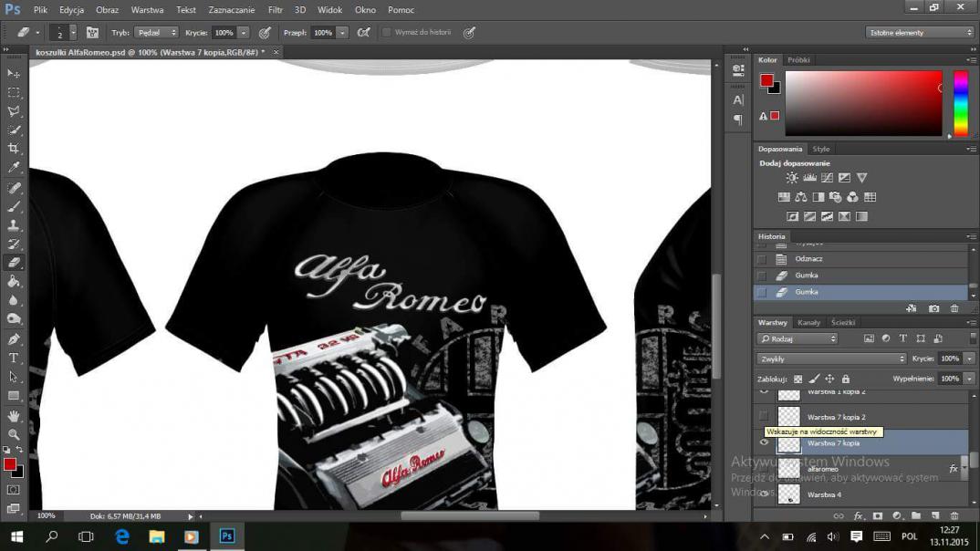
Task: Open the Zwykły blend mode dropdown
Action: pyautogui.click(x=831, y=359)
